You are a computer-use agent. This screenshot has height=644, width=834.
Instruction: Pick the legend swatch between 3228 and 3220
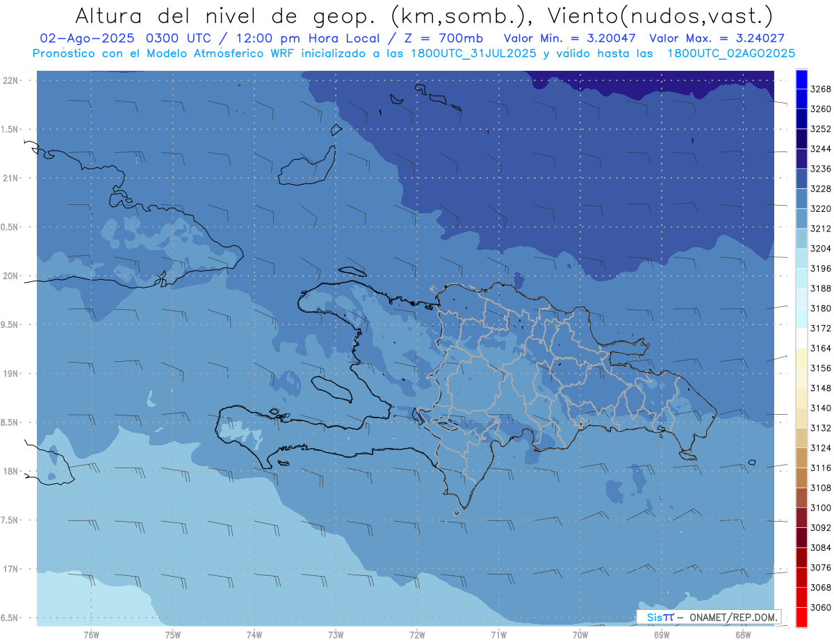click(x=801, y=199)
